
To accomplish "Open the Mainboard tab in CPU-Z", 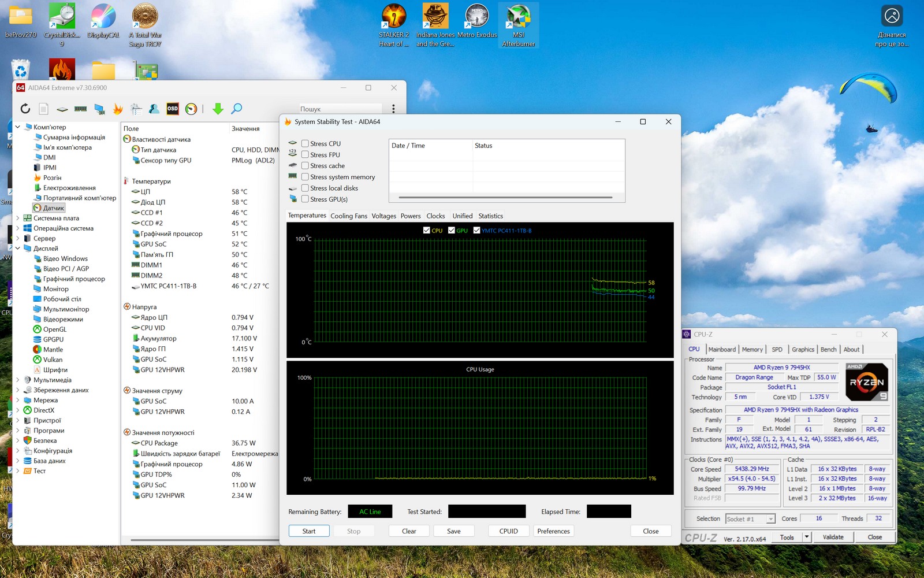I will point(722,350).
